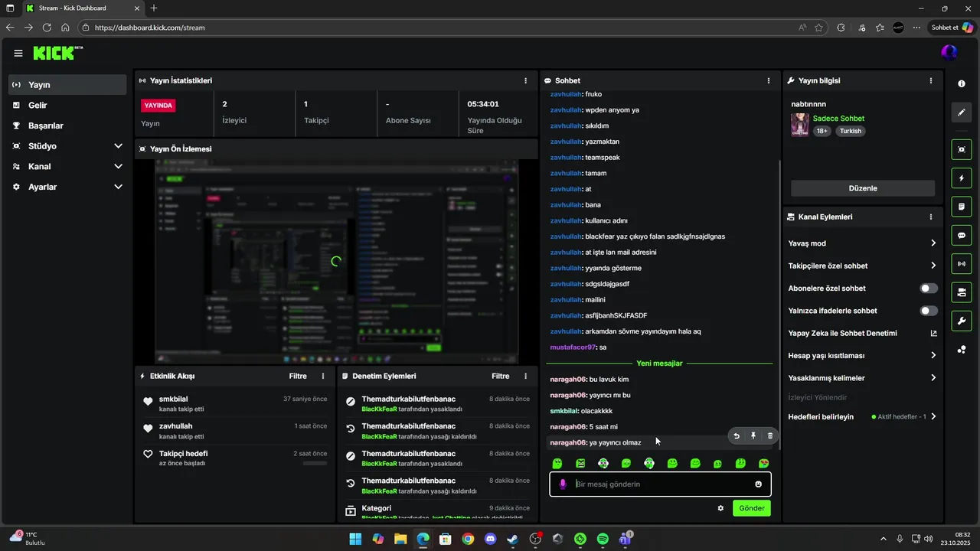
Task: Toggle Abonelere özel sohbet switch
Action: coord(929,289)
